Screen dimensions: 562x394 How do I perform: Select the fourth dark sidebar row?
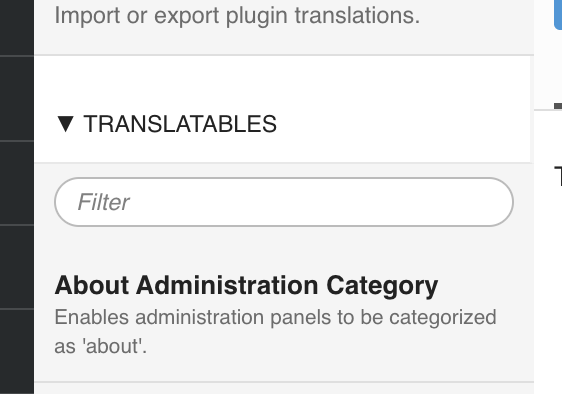pyautogui.click(x=17, y=267)
